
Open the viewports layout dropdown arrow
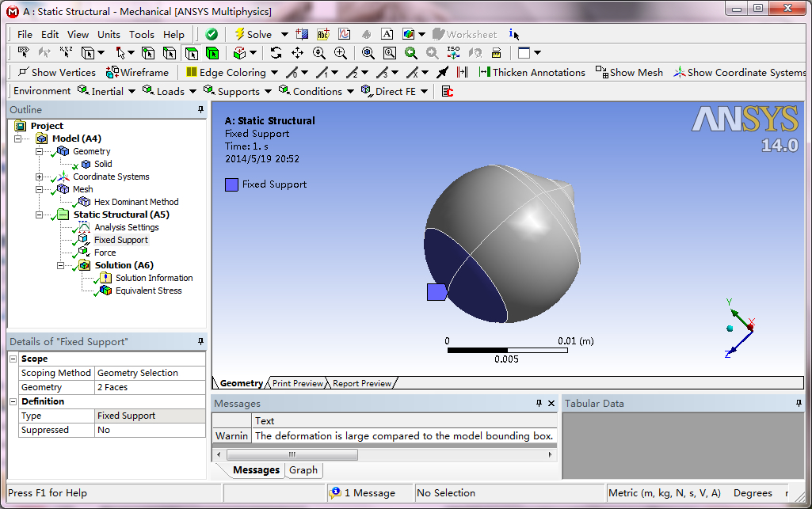pyautogui.click(x=537, y=53)
